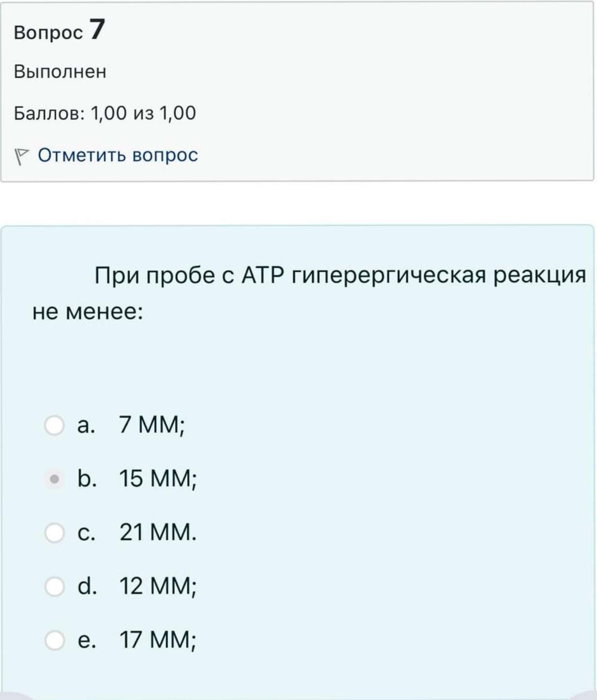The width and height of the screenshot is (597, 700).
Task: Select radio button for option a
Action: 54,425
